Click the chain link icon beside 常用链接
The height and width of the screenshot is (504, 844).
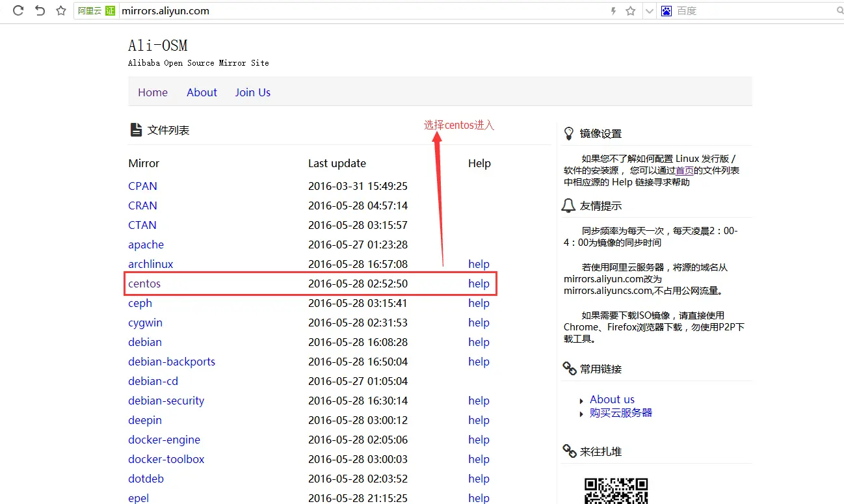coord(569,369)
